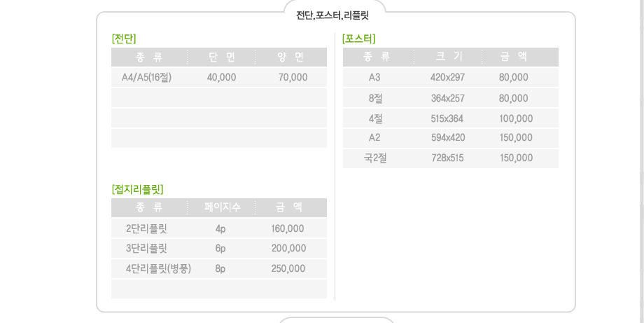The image size is (644, 323).
Task: Click the 단 면 column header
Action: 222,57
